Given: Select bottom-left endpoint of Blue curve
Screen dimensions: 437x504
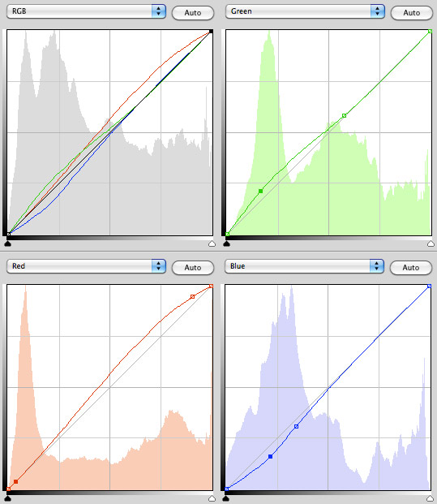Looking at the screenshot, I should tap(227, 489).
